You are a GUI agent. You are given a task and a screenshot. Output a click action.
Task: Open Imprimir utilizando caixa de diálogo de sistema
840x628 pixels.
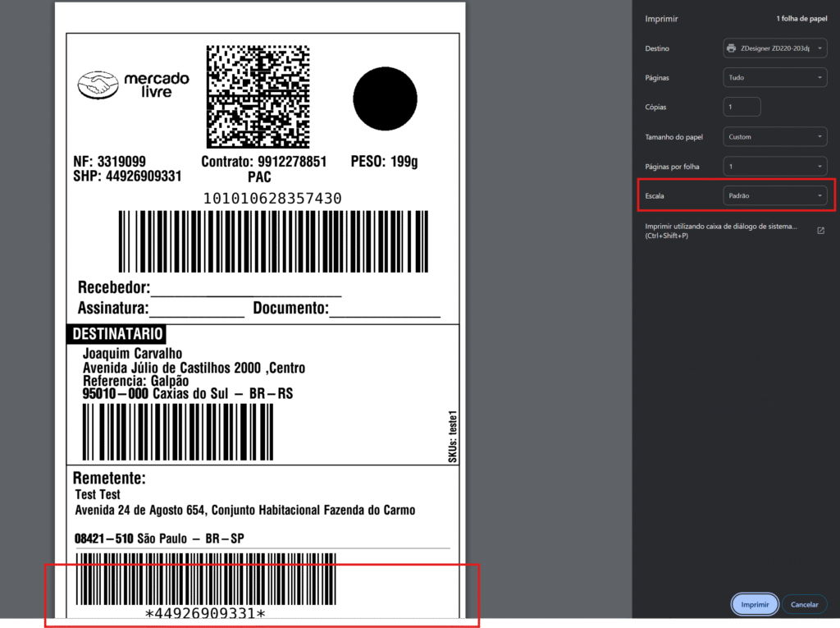click(720, 231)
